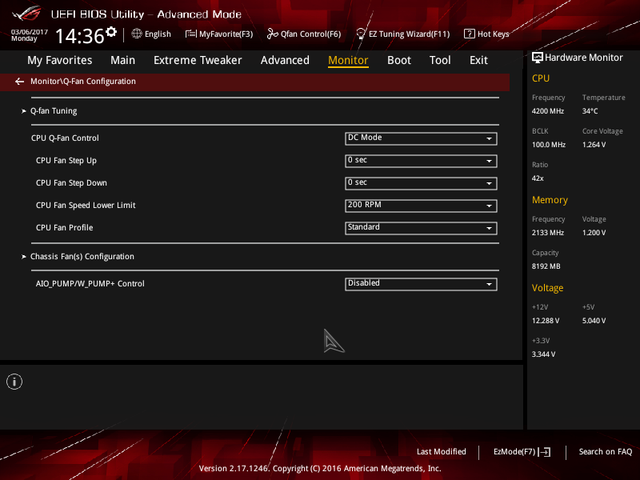The height and width of the screenshot is (480, 640).
Task: Go to the Exit tab
Action: pyautogui.click(x=478, y=60)
